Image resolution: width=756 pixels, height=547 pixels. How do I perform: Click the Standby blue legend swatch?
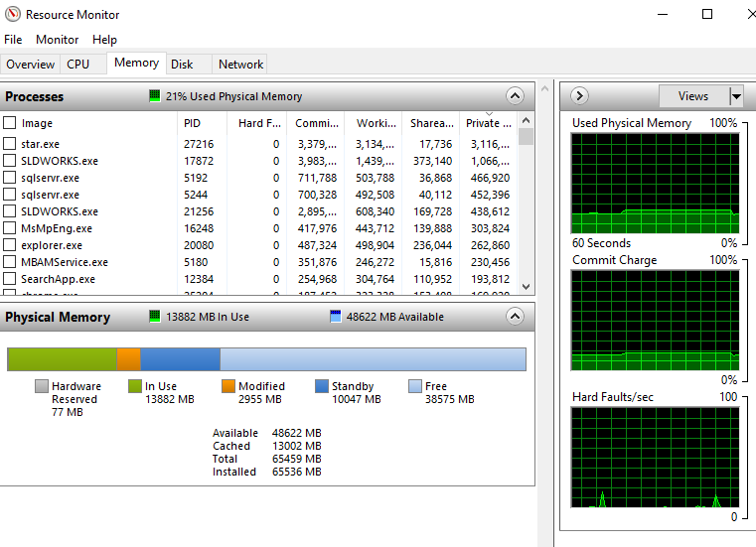click(321, 386)
